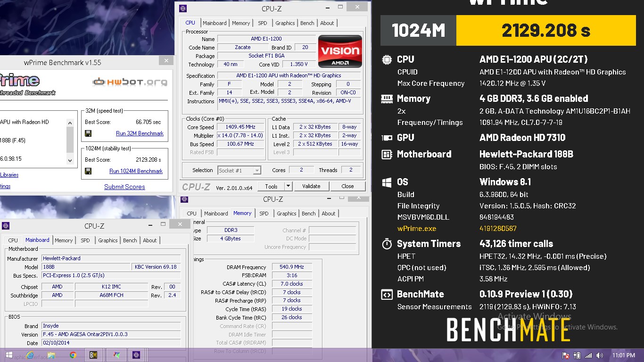Open the Socket #1 selection dropdown
This screenshot has height=362, width=644.
point(239,170)
